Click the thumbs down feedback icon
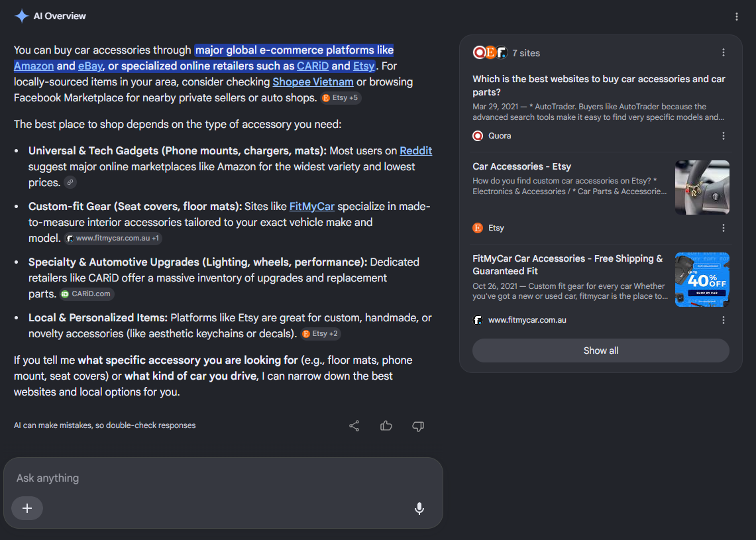Screen dimensions: 756x540 [418, 426]
